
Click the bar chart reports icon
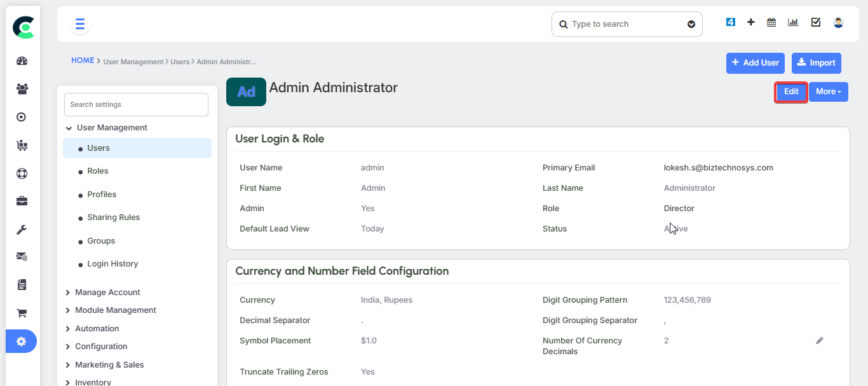793,22
